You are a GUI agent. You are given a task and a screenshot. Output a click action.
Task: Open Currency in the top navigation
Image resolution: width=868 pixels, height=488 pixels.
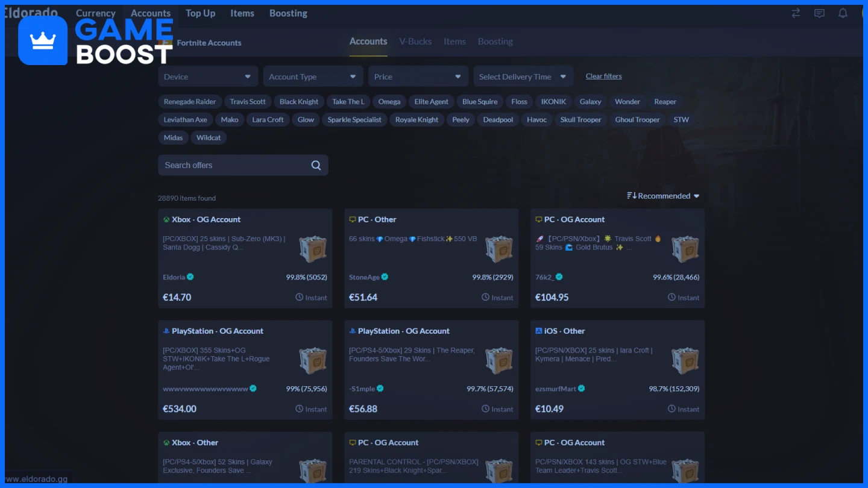pyautogui.click(x=95, y=13)
